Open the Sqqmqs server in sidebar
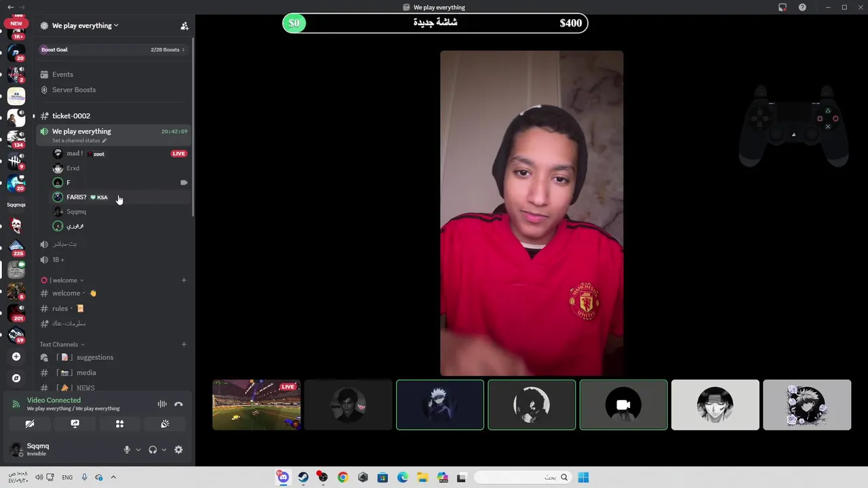Viewport: 868px width, 488px height. tap(16, 205)
